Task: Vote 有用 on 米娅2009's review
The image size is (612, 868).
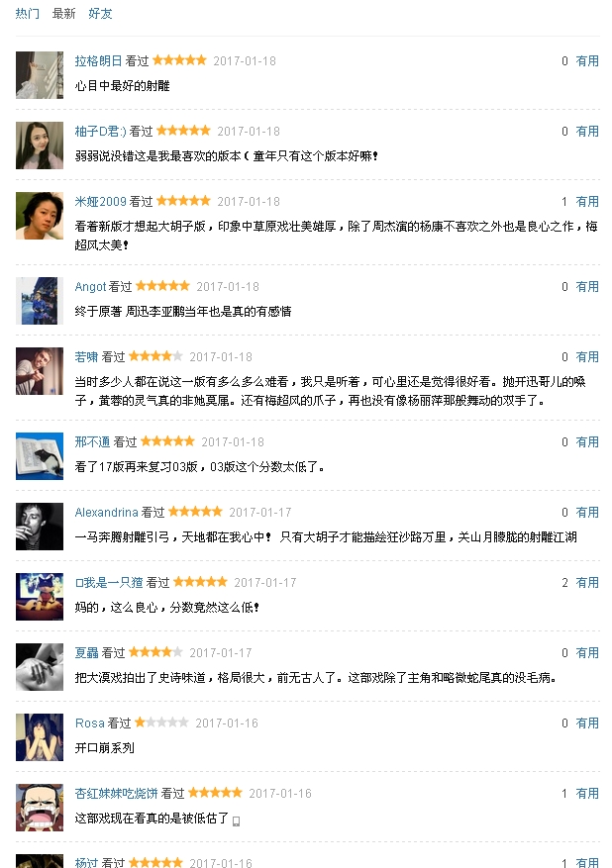Action: [587, 202]
